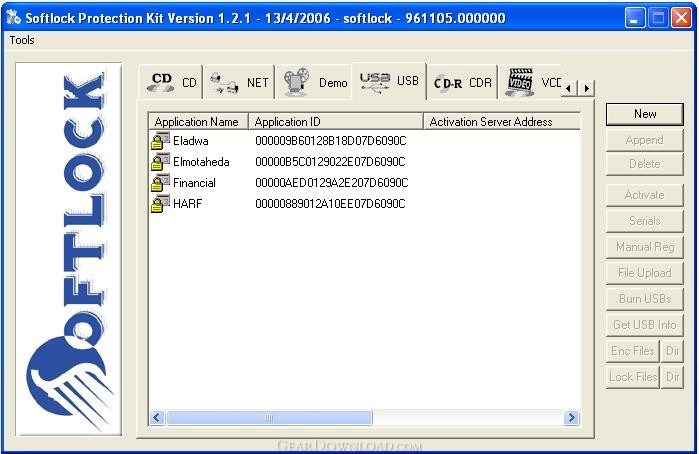Open the Tools menu

click(22, 40)
